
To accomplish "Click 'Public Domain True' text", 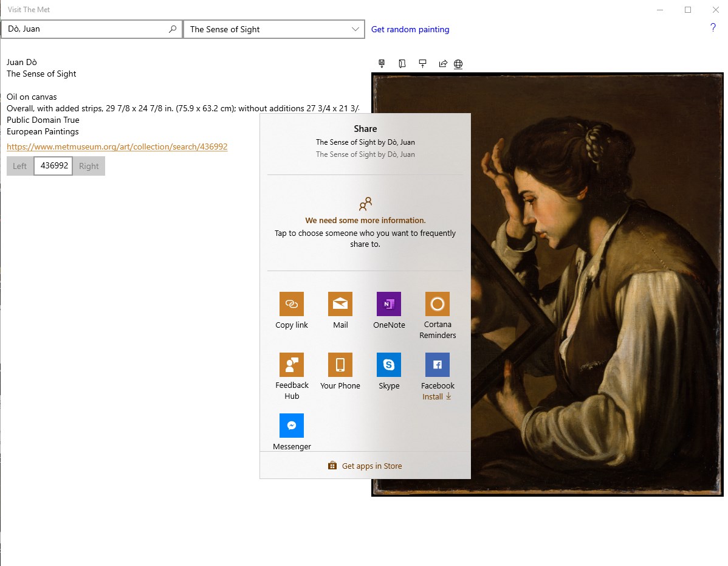I will click(x=43, y=120).
